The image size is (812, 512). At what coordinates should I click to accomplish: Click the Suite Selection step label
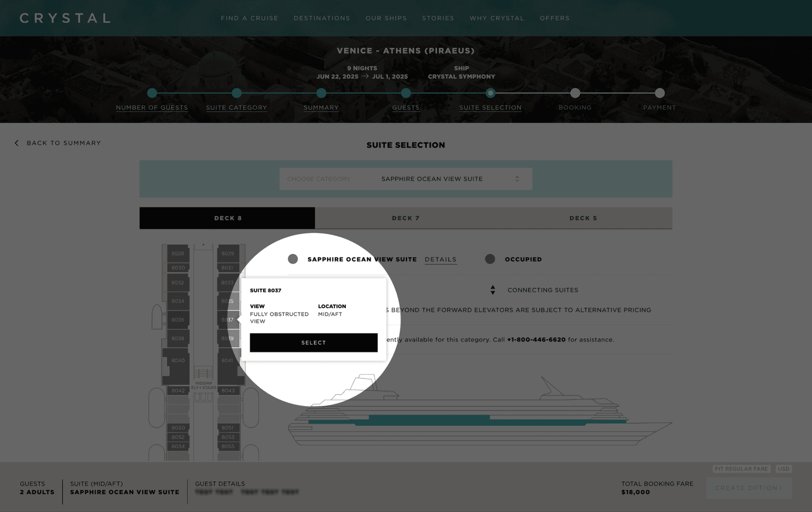click(490, 107)
